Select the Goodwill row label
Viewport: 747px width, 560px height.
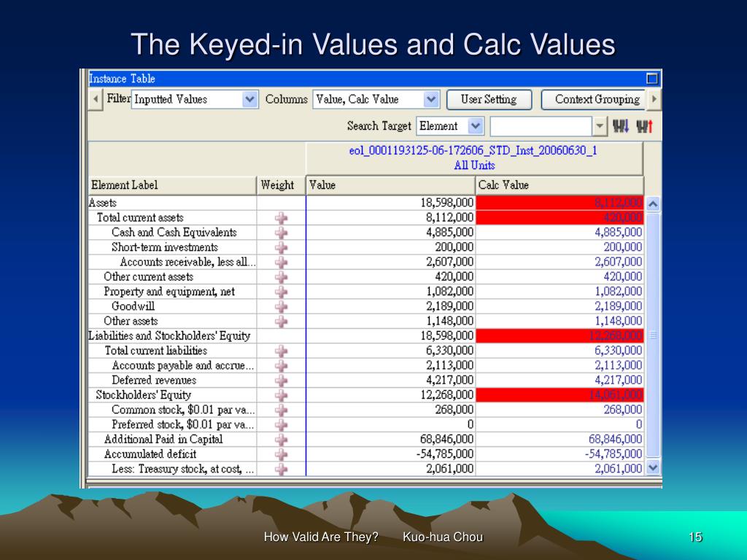pyautogui.click(x=133, y=306)
